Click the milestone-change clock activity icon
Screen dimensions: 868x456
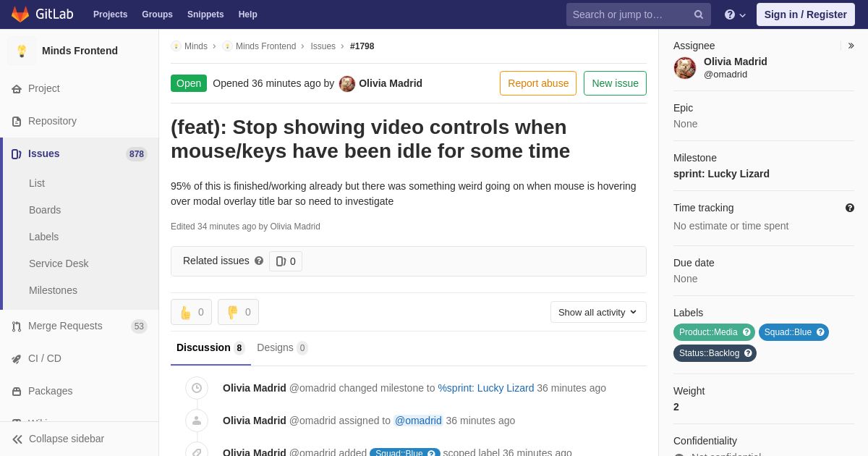(197, 388)
